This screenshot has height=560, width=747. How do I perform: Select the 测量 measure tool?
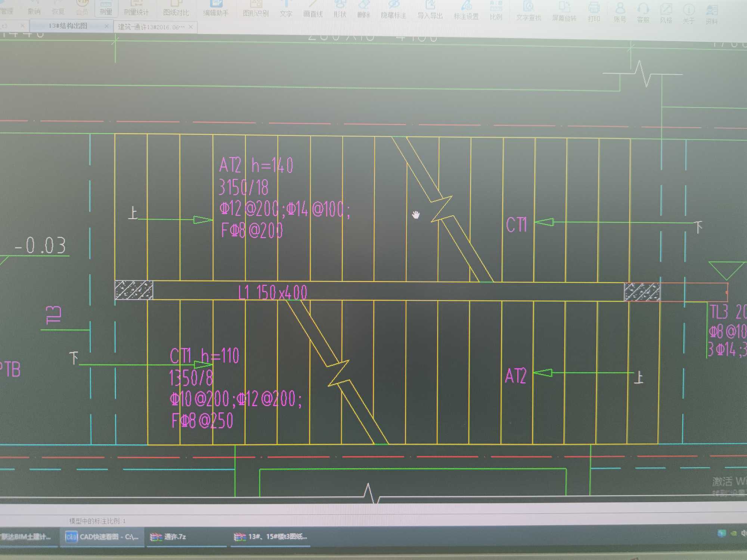pyautogui.click(x=106, y=9)
